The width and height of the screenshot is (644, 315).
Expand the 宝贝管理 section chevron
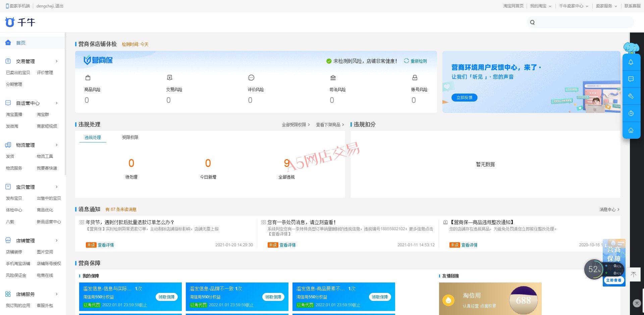[x=57, y=187]
